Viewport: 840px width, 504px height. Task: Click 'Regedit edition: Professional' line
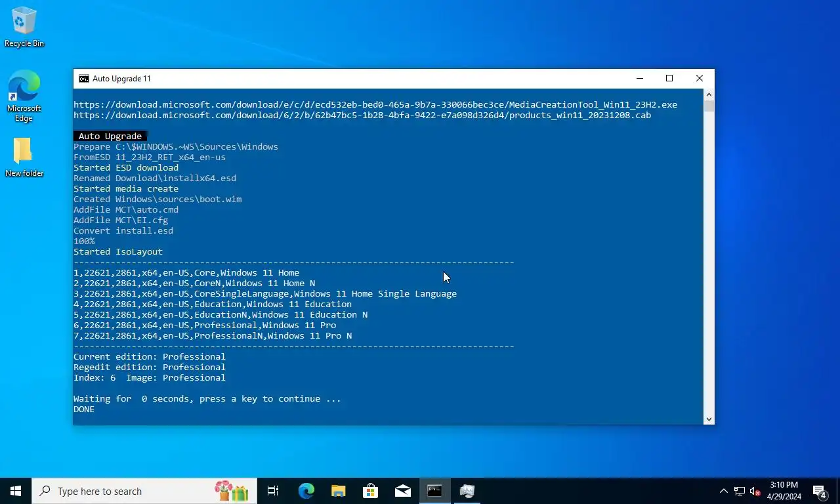pos(150,367)
